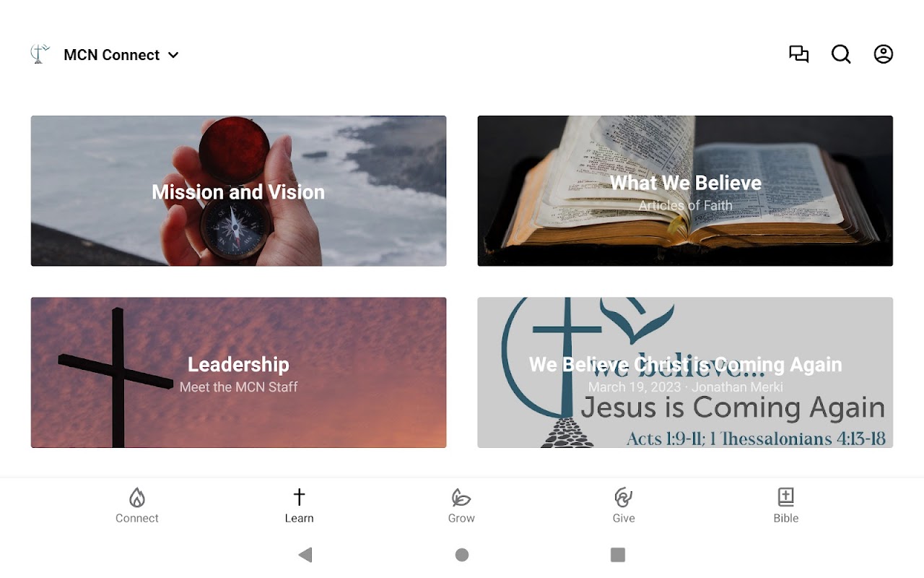Open the messages chat icon
Viewport: 924px width, 578px height.
click(798, 54)
